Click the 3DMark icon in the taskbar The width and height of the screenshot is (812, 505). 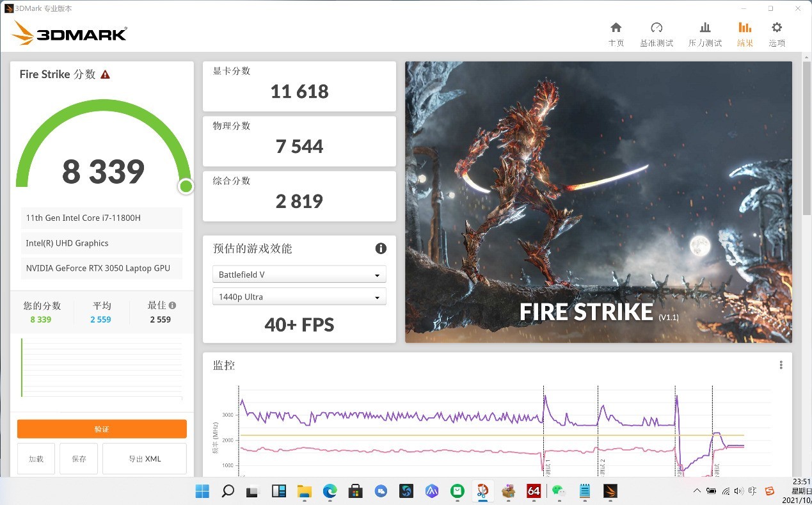[611, 491]
